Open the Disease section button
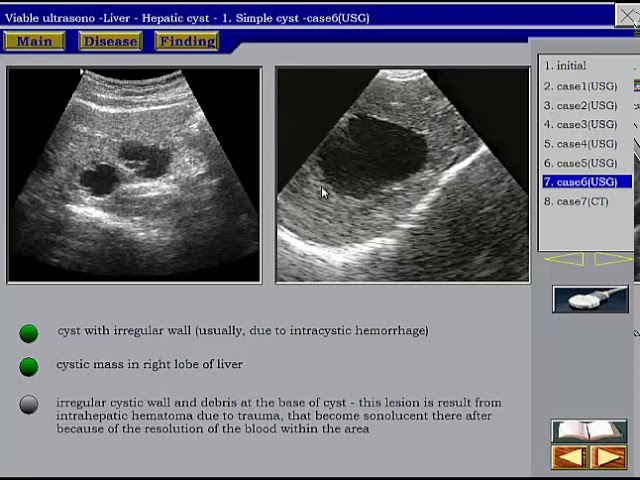640x480 pixels. pos(110,41)
